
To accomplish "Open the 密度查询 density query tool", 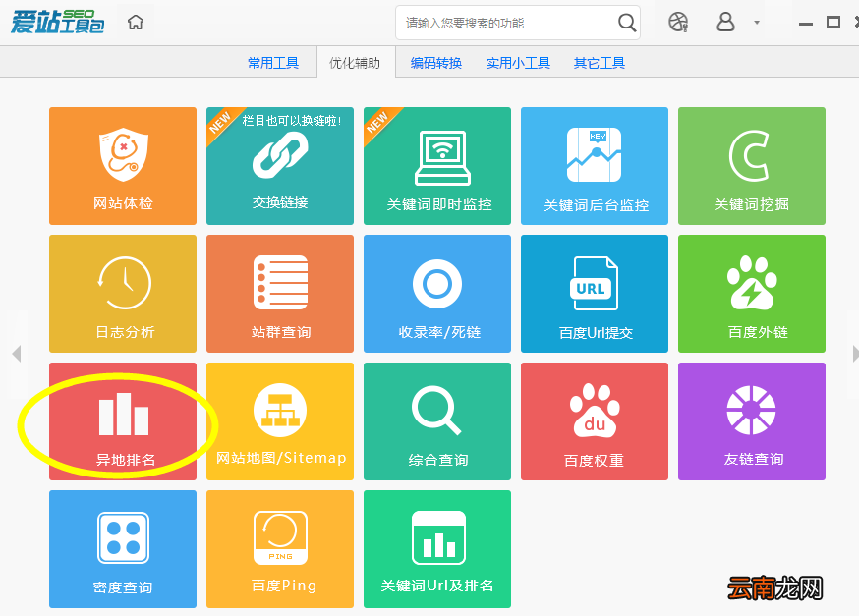I will [x=123, y=548].
